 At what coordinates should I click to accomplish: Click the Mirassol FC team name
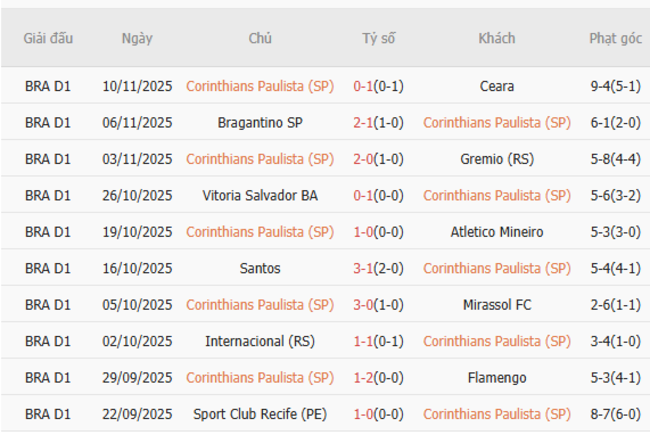click(496, 304)
